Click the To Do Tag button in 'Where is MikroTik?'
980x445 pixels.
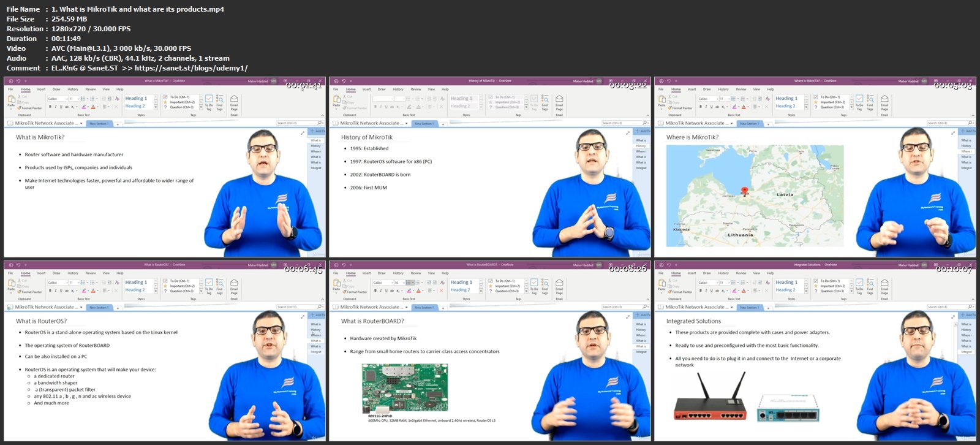pos(859,102)
